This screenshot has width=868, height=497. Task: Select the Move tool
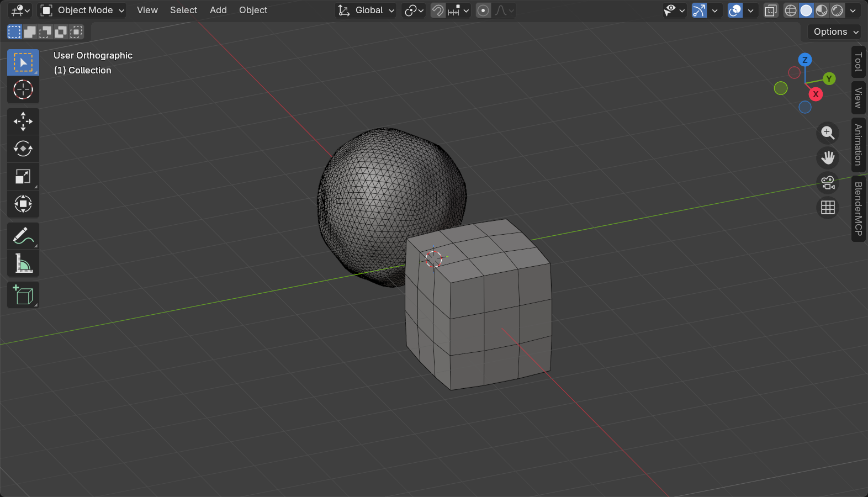click(23, 121)
